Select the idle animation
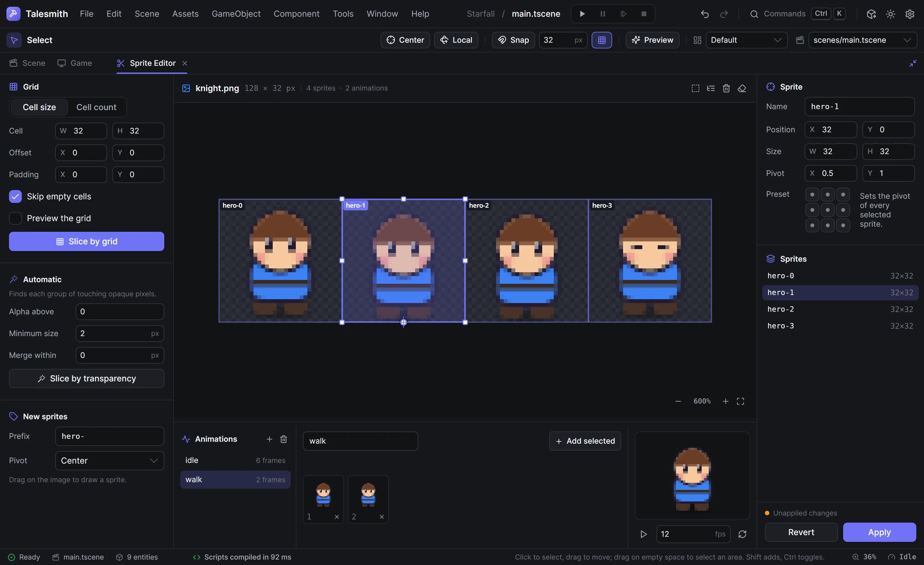 click(x=235, y=460)
